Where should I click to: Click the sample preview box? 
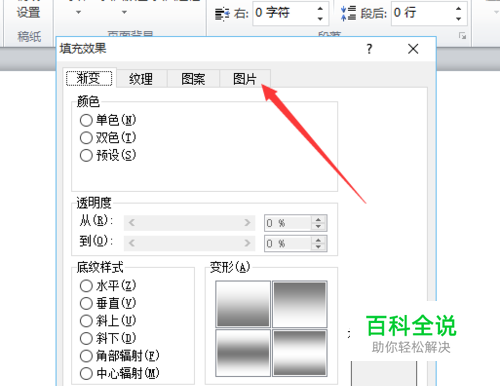click(x=384, y=373)
